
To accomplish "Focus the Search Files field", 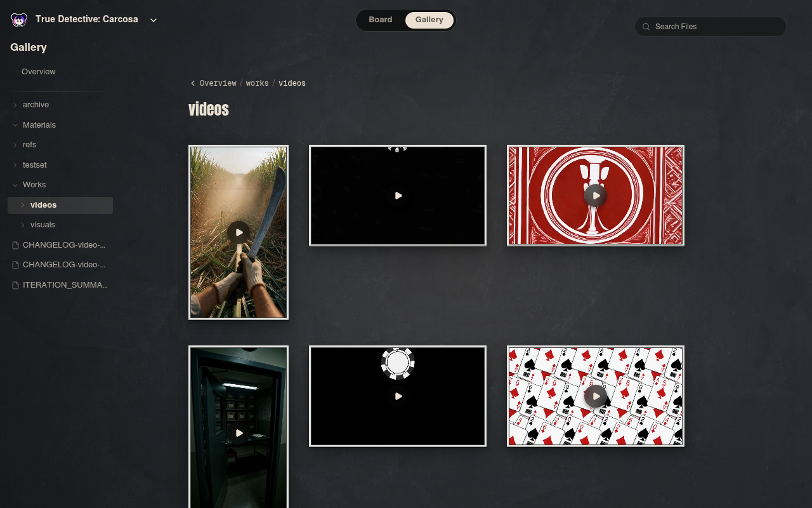I will [710, 27].
